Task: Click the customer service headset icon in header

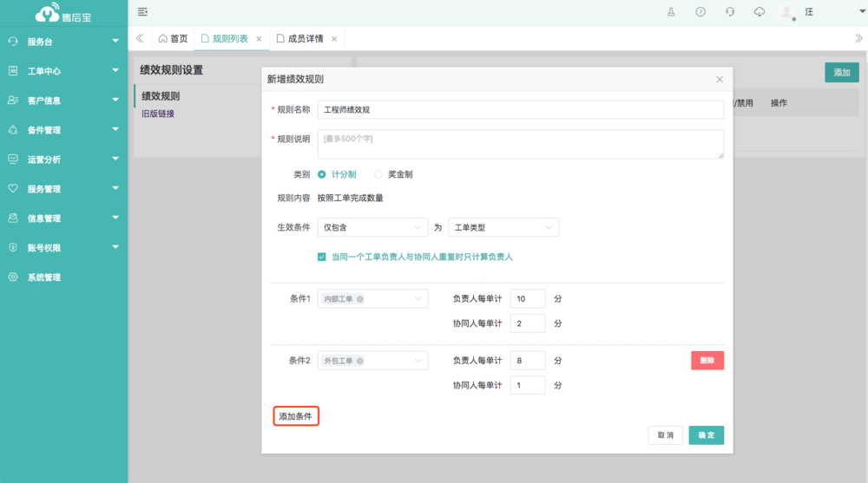Action: [730, 11]
